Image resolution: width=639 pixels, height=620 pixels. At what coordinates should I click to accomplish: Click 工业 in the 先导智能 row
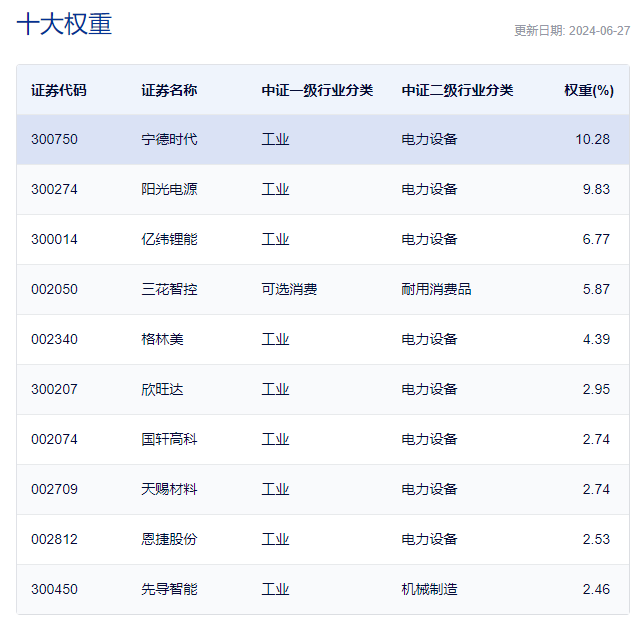275,589
